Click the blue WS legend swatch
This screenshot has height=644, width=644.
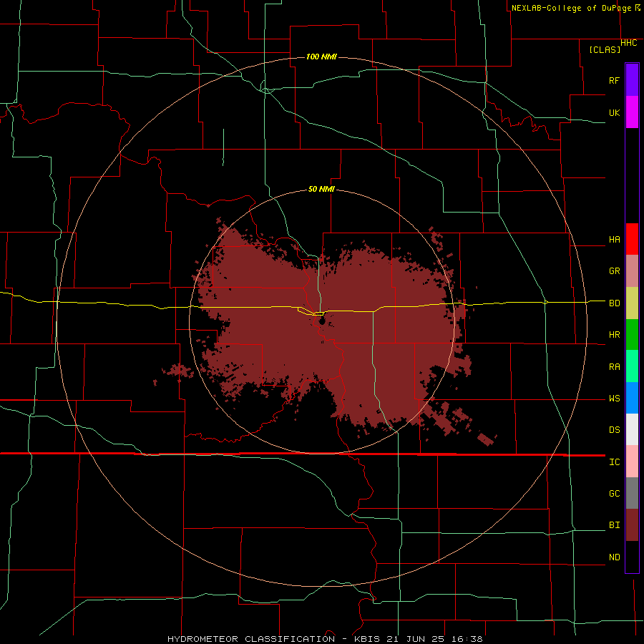point(632,398)
